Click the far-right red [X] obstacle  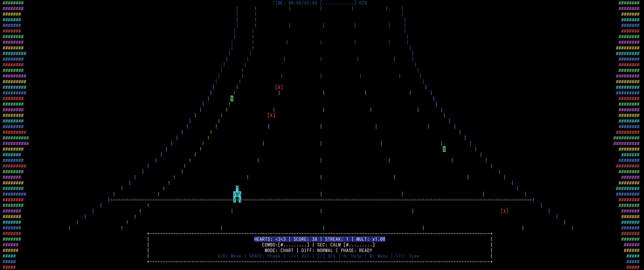point(504,211)
